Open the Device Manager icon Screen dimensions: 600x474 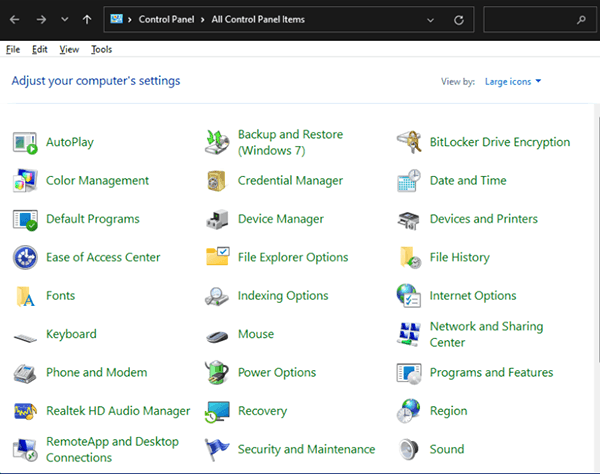tap(217, 219)
